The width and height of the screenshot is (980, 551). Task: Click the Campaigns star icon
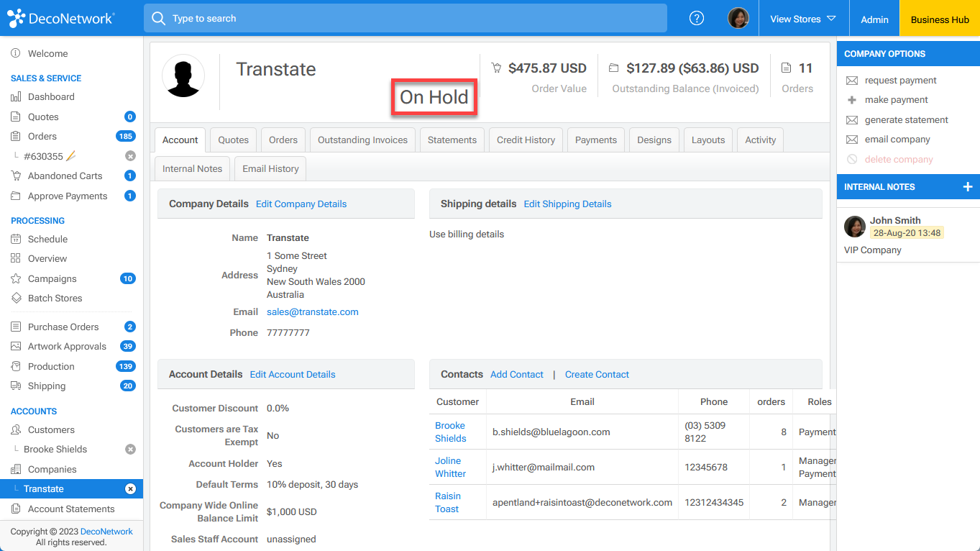(16, 279)
